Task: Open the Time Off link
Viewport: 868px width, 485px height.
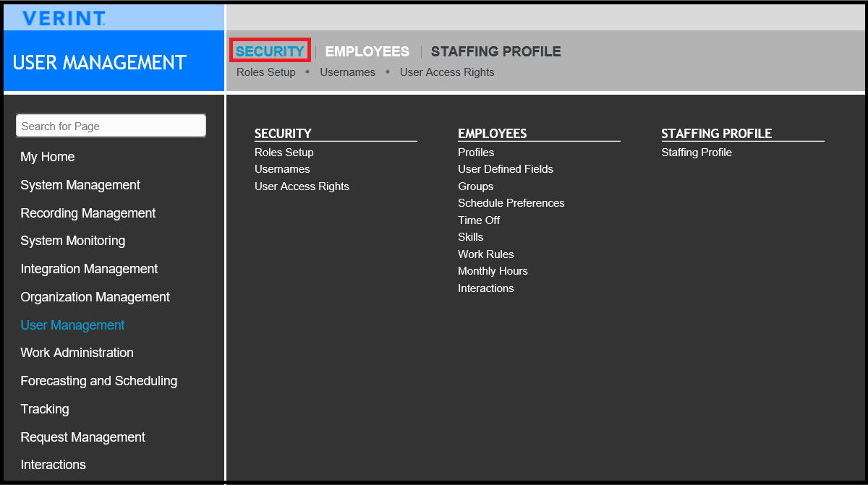Action: click(x=479, y=220)
